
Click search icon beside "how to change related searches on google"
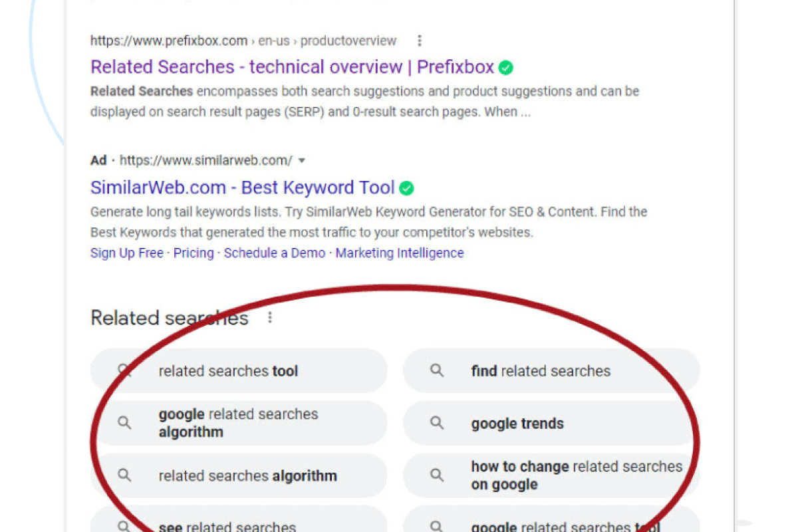pyautogui.click(x=437, y=475)
